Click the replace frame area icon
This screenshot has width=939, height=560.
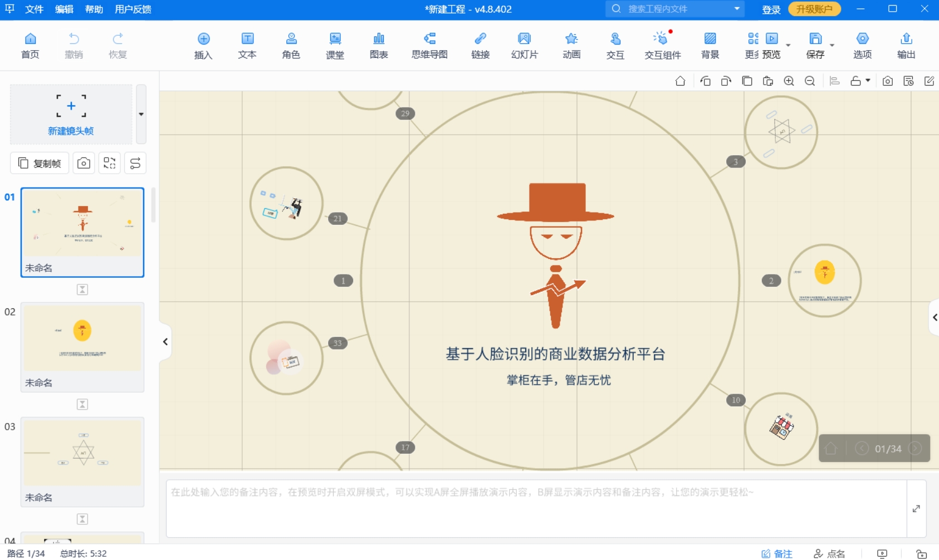click(109, 163)
